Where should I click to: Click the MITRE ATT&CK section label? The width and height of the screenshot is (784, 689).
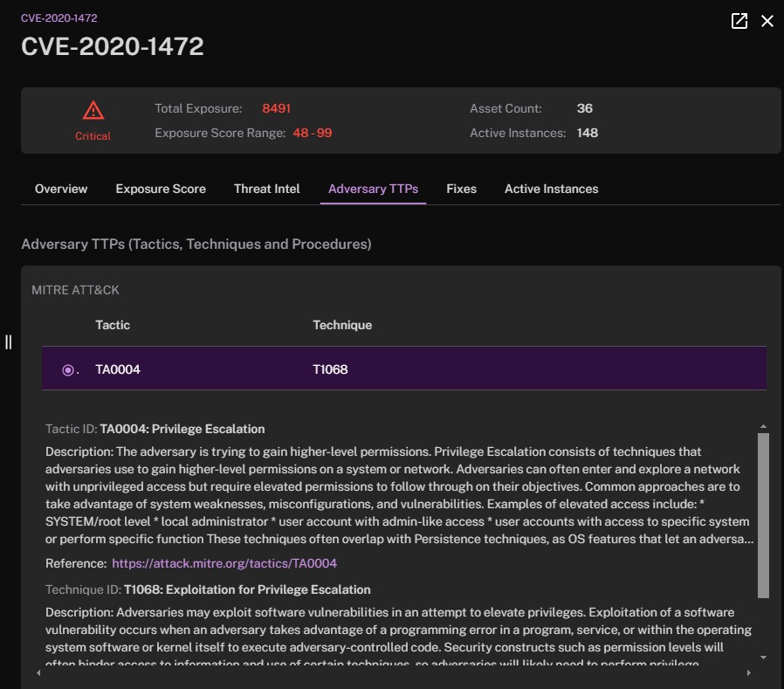click(75, 290)
